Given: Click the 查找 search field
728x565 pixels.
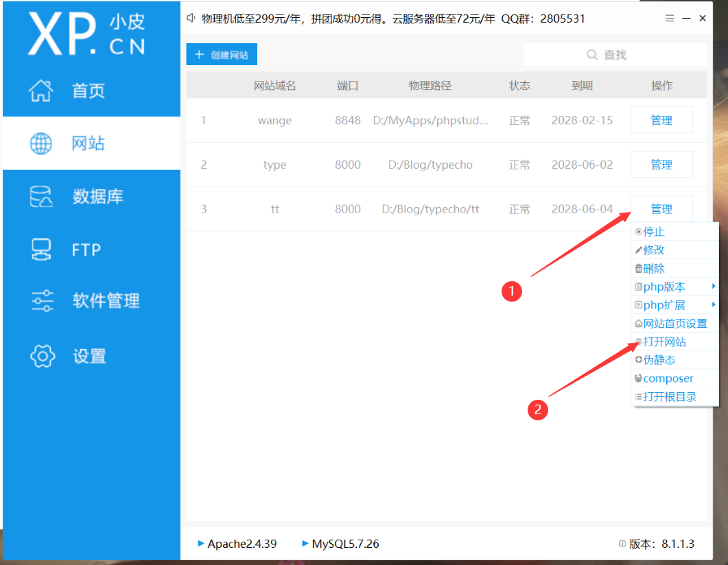Looking at the screenshot, I should point(615,55).
